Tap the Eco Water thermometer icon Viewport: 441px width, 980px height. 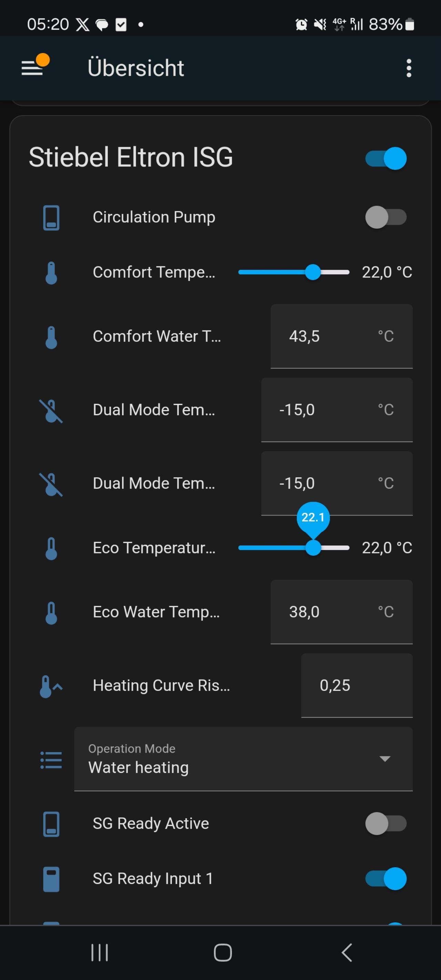(51, 613)
